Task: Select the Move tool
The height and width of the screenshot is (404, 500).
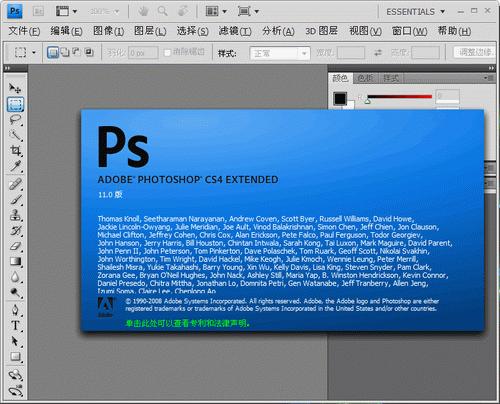Action: coord(15,88)
